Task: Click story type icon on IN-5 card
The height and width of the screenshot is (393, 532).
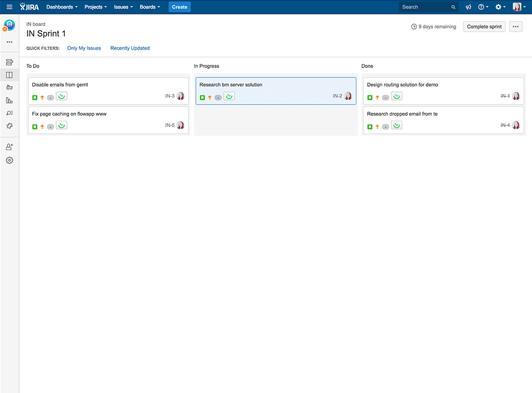Action: pyautogui.click(x=35, y=127)
